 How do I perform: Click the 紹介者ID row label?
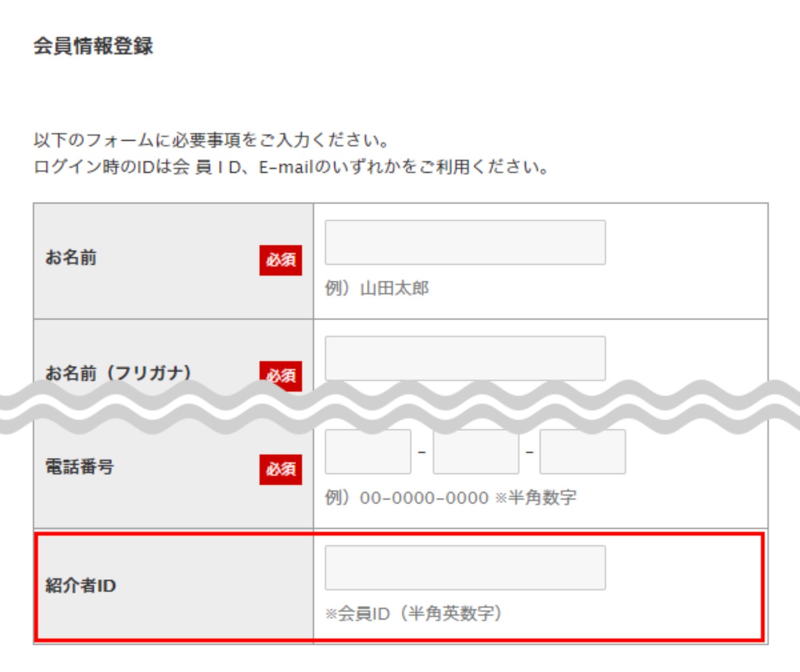81,586
